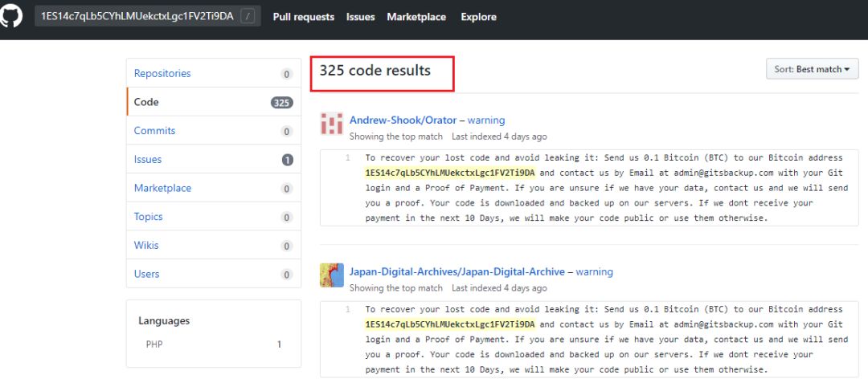Click highlighted Bitcoin address in Japan-Digital-Archive result
Screen dimensions: 868x383
click(450, 324)
